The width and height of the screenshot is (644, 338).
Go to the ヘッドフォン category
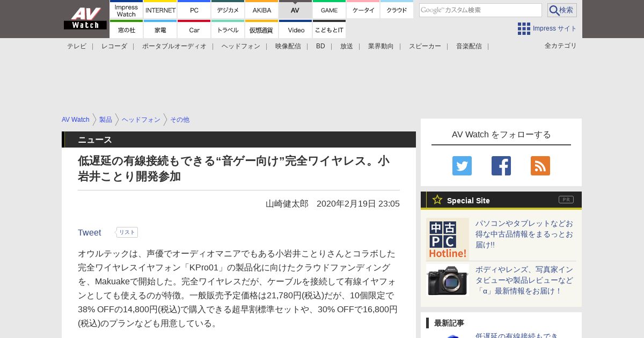(241, 46)
